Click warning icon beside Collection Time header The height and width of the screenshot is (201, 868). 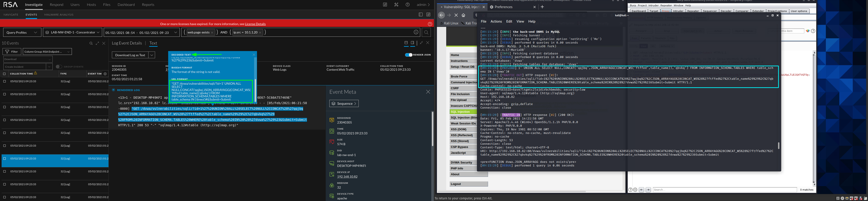point(35,73)
